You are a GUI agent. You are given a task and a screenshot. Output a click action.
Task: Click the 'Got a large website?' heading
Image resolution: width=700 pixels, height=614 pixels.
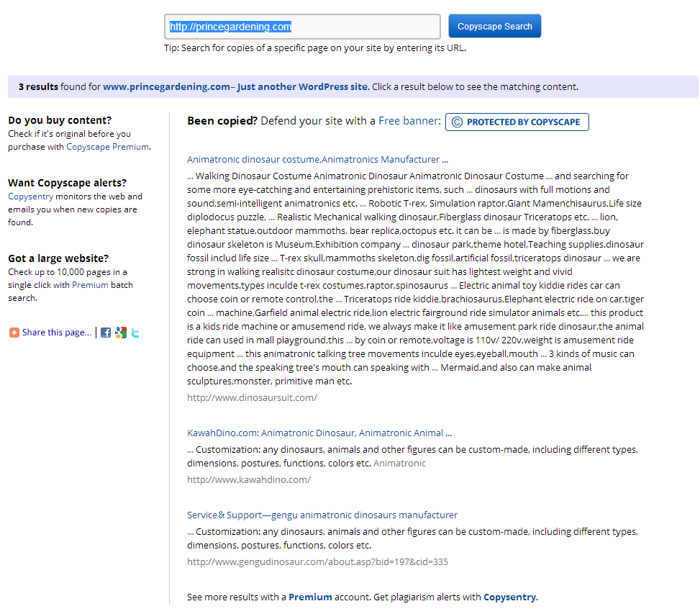tap(58, 258)
